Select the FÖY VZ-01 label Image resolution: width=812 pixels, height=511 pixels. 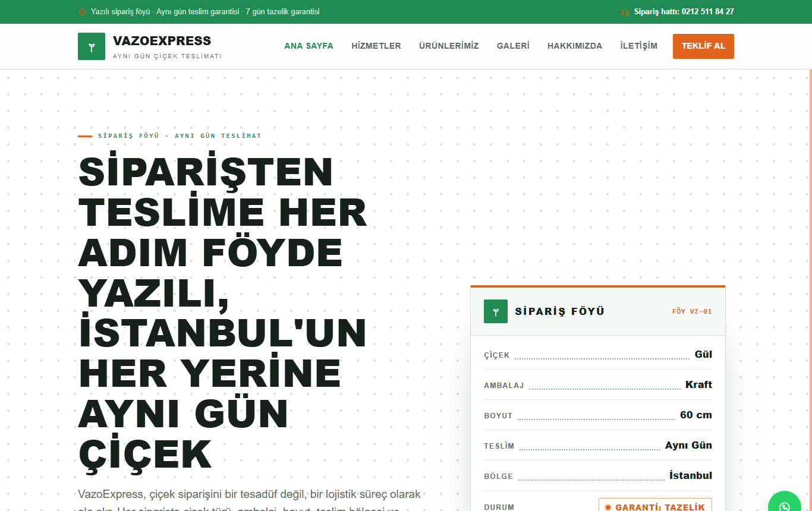692,311
